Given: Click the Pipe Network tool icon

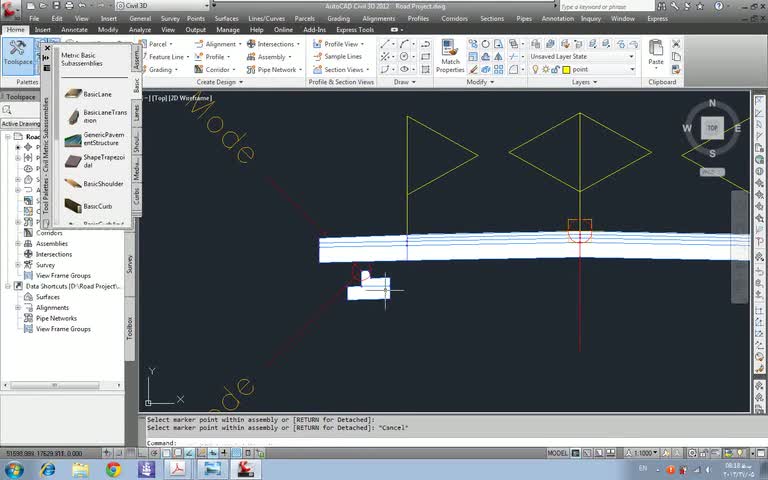Looking at the screenshot, I should [251, 70].
